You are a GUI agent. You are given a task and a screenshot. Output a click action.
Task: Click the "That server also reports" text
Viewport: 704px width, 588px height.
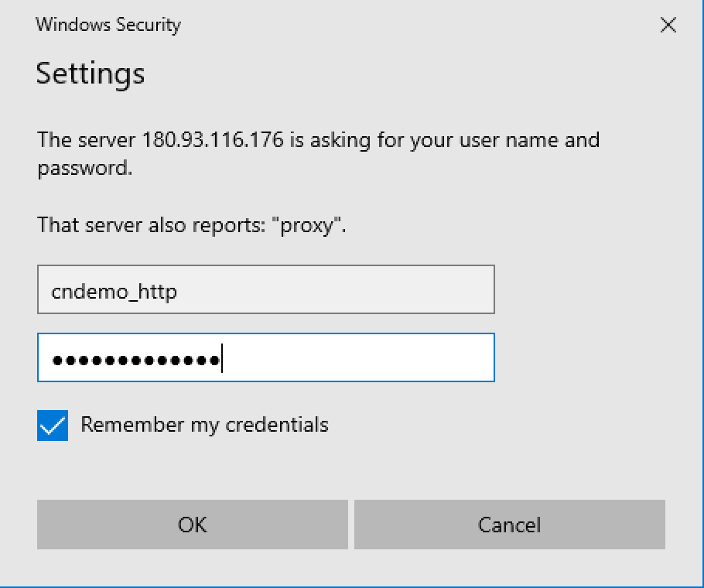coord(192,225)
